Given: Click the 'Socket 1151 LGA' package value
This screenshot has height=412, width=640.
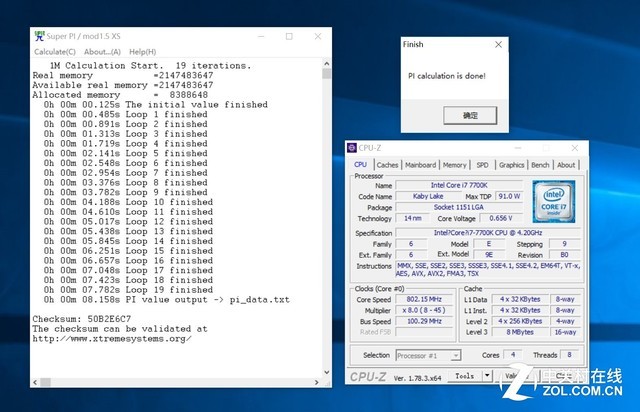Looking at the screenshot, I should (x=459, y=207).
